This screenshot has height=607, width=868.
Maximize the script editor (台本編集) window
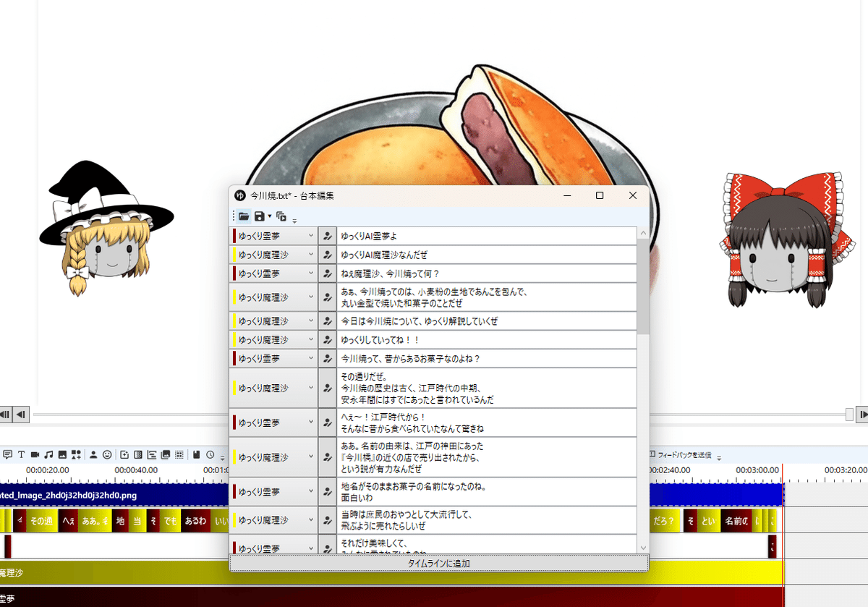(600, 195)
